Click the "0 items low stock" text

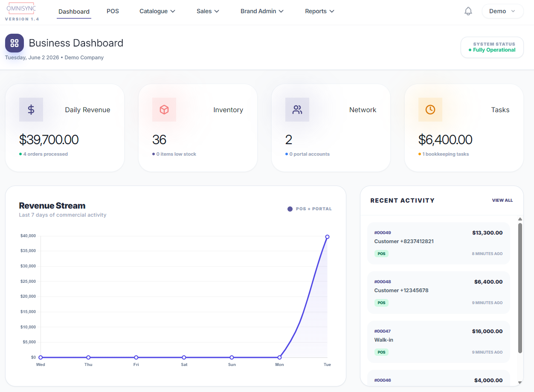(x=176, y=154)
